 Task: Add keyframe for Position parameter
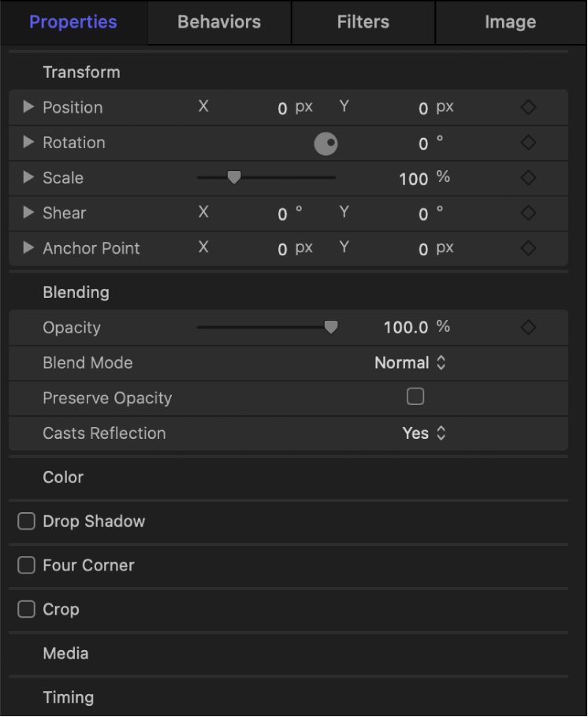[x=527, y=107]
